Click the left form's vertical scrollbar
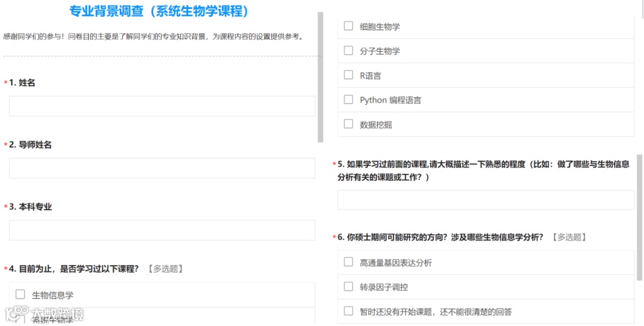This screenshot has height=326, width=644. tap(321, 77)
